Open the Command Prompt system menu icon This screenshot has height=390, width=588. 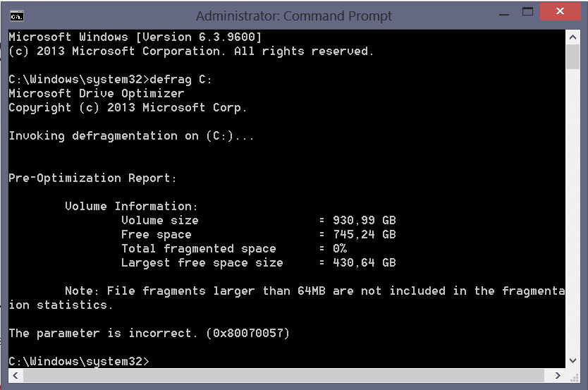click(x=16, y=16)
